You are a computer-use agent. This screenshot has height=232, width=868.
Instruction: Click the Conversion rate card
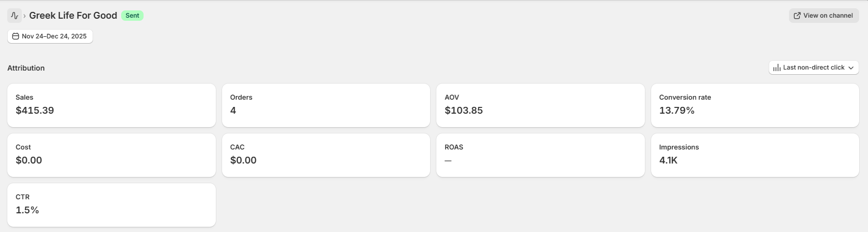(755, 105)
